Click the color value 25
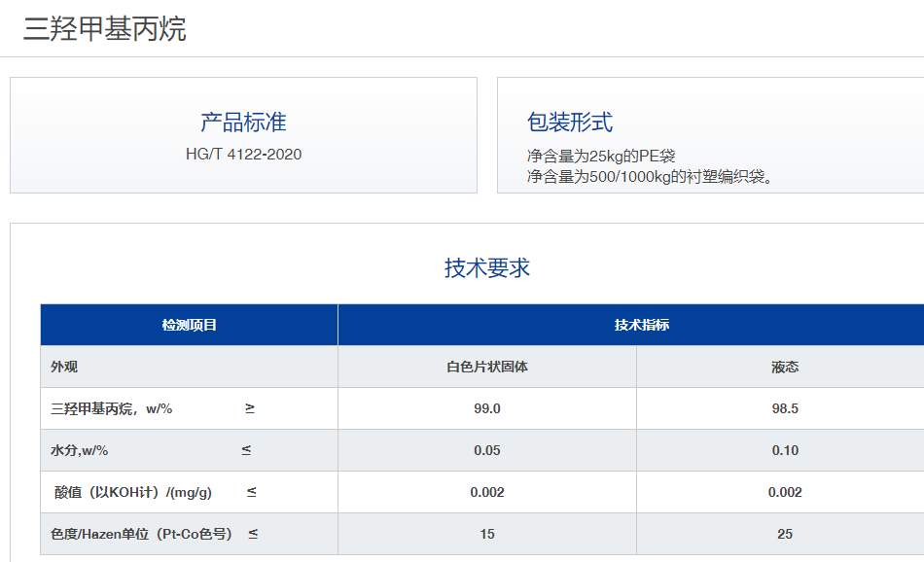924x562 pixels. pyautogui.click(x=785, y=535)
